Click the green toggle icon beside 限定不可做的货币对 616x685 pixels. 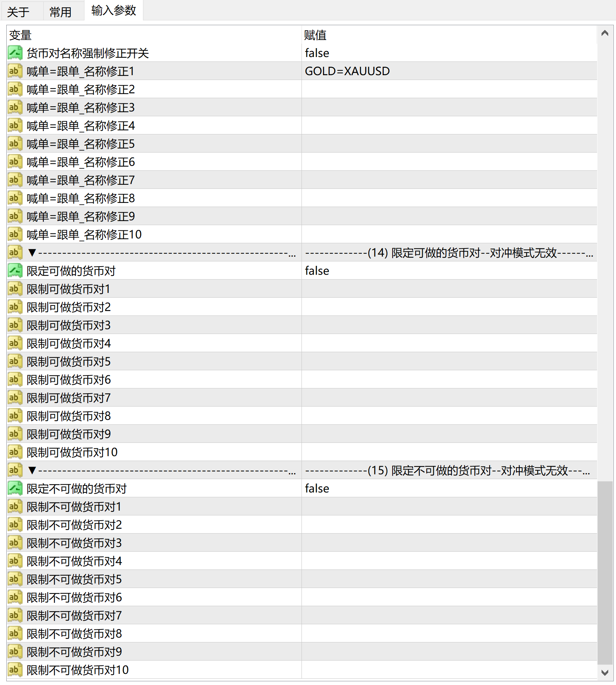coord(14,488)
